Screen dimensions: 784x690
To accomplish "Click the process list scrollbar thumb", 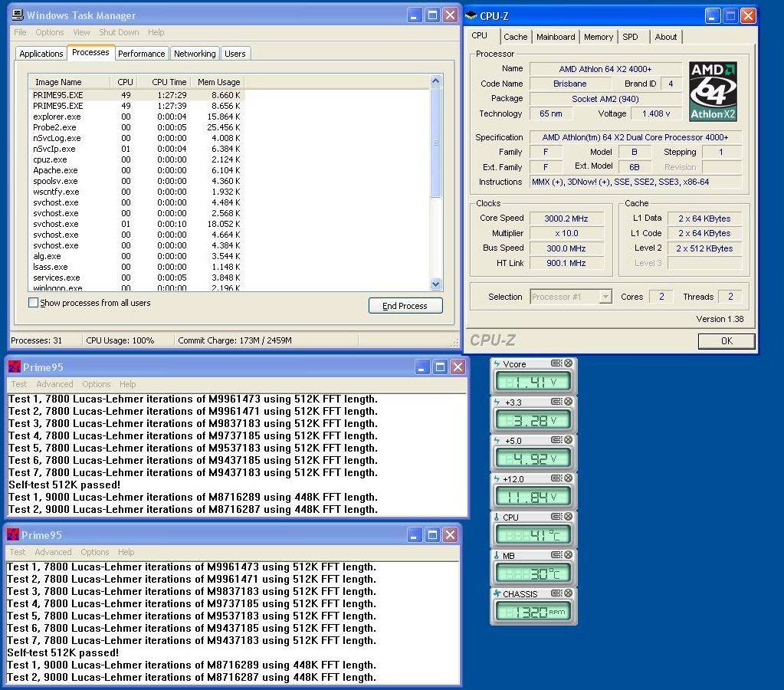I will point(435,143).
